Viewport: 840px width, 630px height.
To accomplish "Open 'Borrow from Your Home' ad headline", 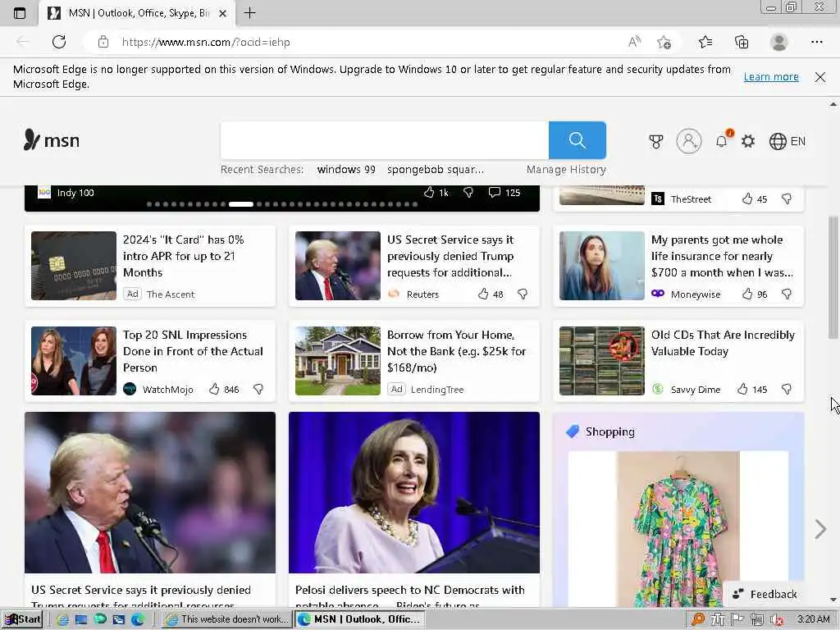I will click(x=456, y=351).
